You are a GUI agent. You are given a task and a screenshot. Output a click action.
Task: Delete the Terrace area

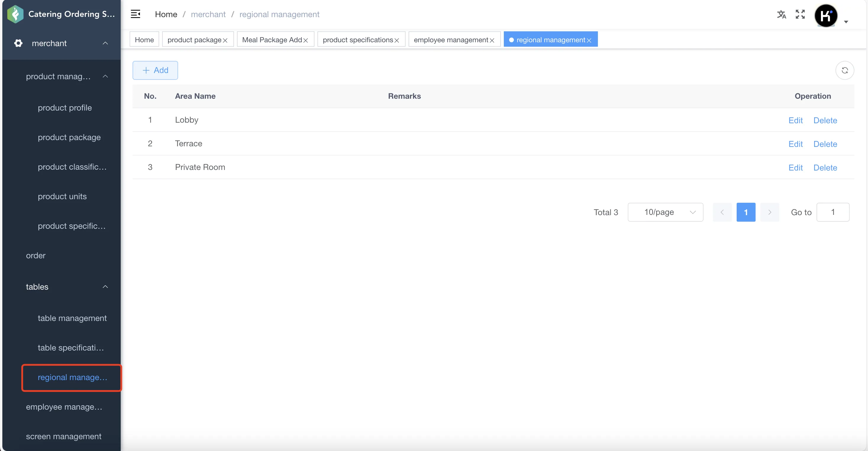[825, 144]
